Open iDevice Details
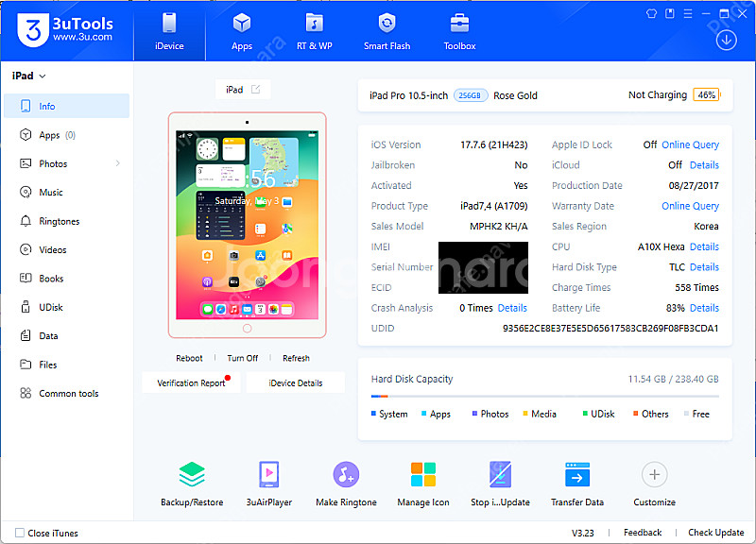 click(296, 383)
